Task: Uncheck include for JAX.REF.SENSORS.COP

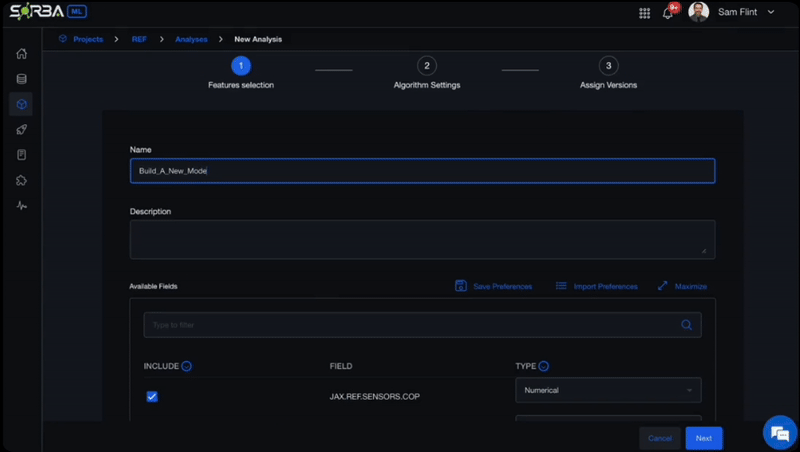Action: pos(152,396)
